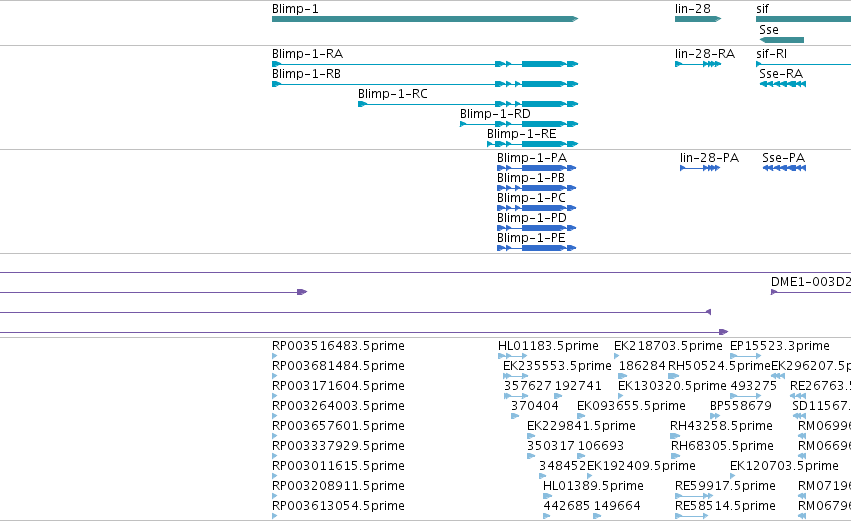Select the feature labeled 186284
This screenshot has height=521, width=851.
click(642, 366)
